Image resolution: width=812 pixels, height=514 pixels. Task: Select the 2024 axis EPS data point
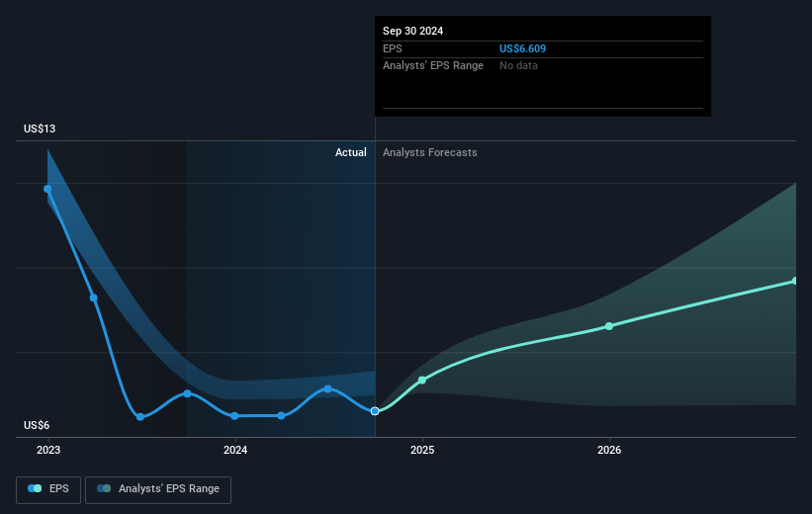pos(234,416)
